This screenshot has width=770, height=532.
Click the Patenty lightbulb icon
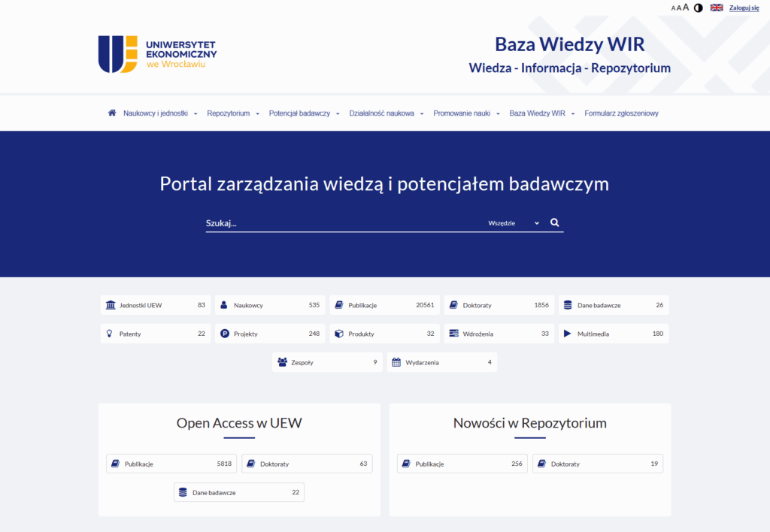pos(109,333)
